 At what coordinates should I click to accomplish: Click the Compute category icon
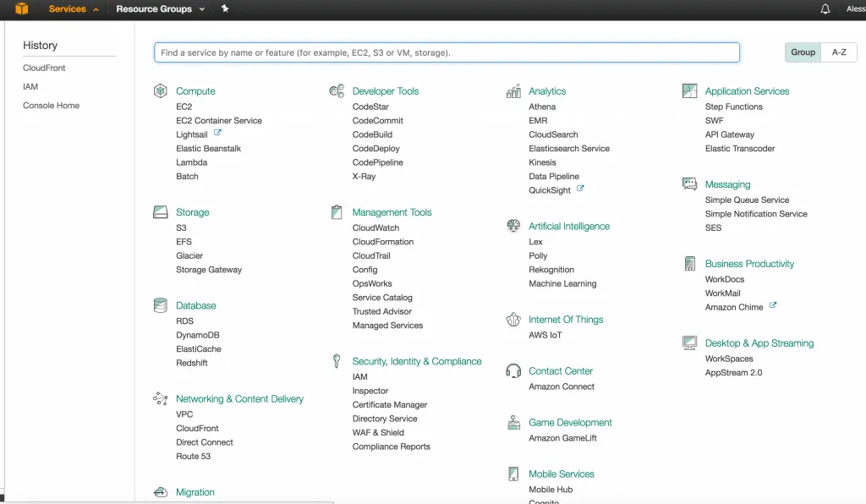160,90
